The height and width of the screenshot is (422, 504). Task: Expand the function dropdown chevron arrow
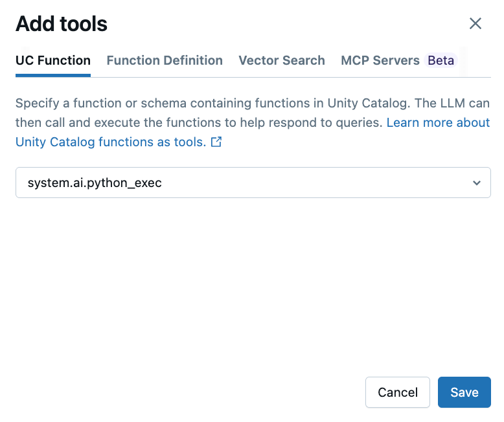[477, 183]
